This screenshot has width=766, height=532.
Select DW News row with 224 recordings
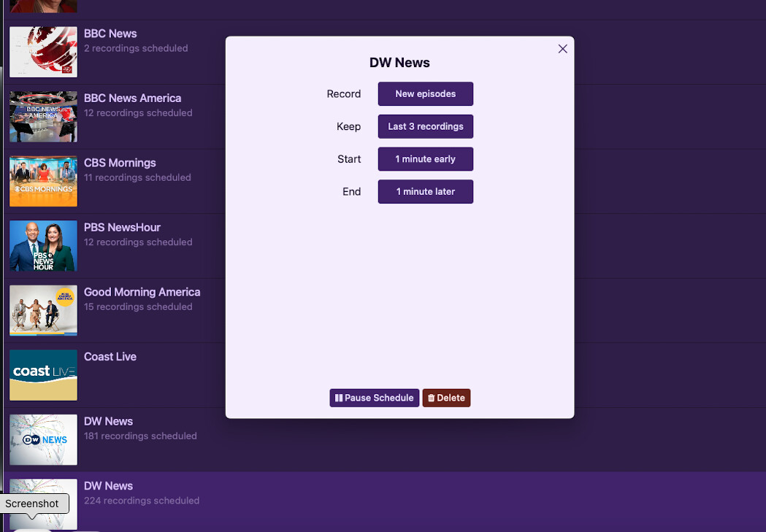coord(141,493)
